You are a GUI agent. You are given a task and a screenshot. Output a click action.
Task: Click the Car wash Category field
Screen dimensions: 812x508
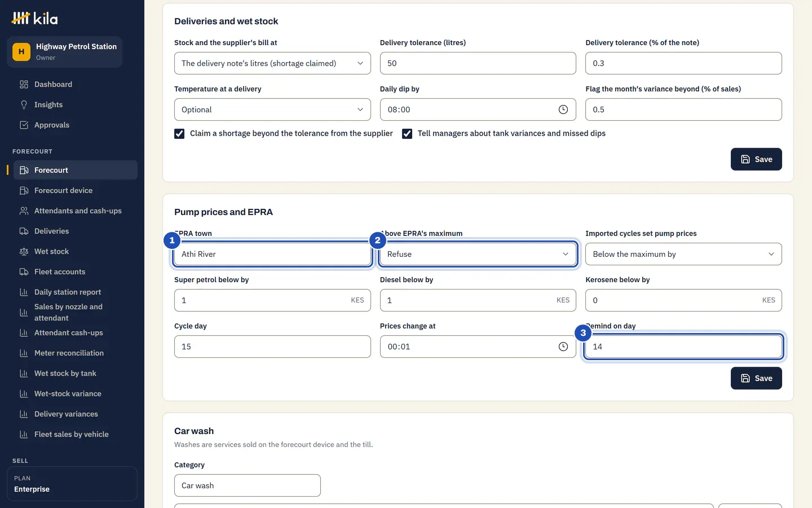(248, 485)
